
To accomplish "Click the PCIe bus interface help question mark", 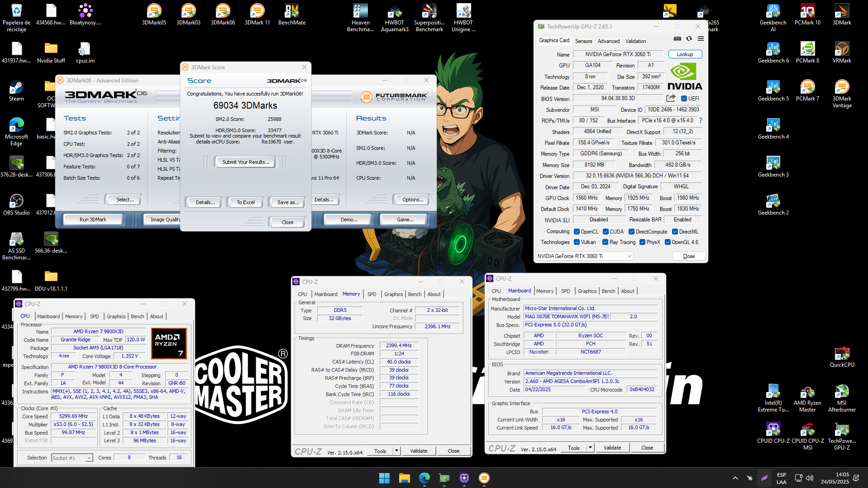I will point(701,120).
